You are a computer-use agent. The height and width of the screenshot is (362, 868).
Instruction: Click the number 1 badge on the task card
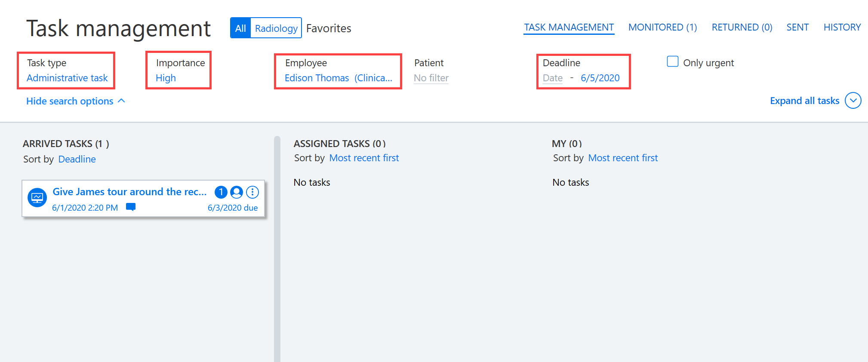pyautogui.click(x=221, y=192)
